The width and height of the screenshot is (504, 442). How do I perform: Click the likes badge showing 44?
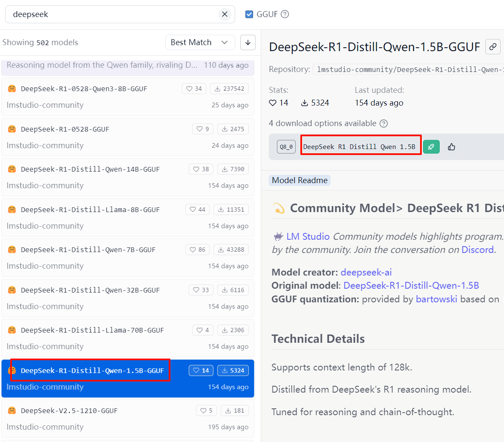(x=198, y=210)
